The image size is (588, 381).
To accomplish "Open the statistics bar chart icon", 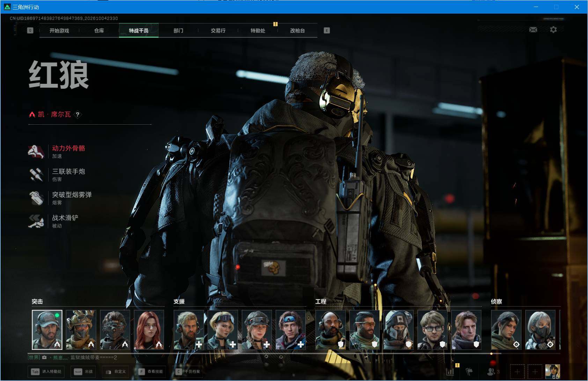I will tap(450, 372).
